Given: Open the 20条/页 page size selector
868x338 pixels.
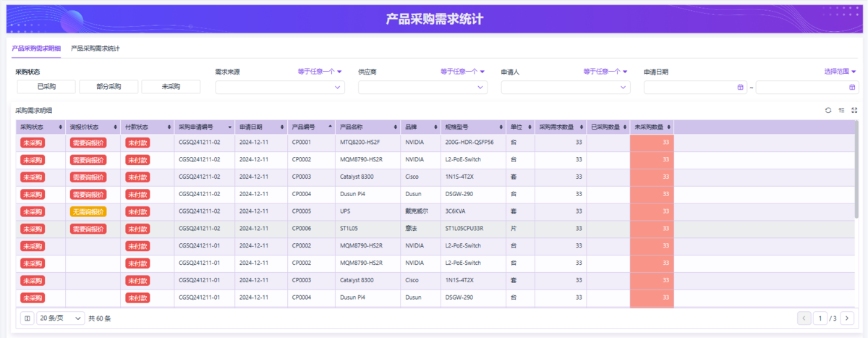Looking at the screenshot, I should point(60,318).
